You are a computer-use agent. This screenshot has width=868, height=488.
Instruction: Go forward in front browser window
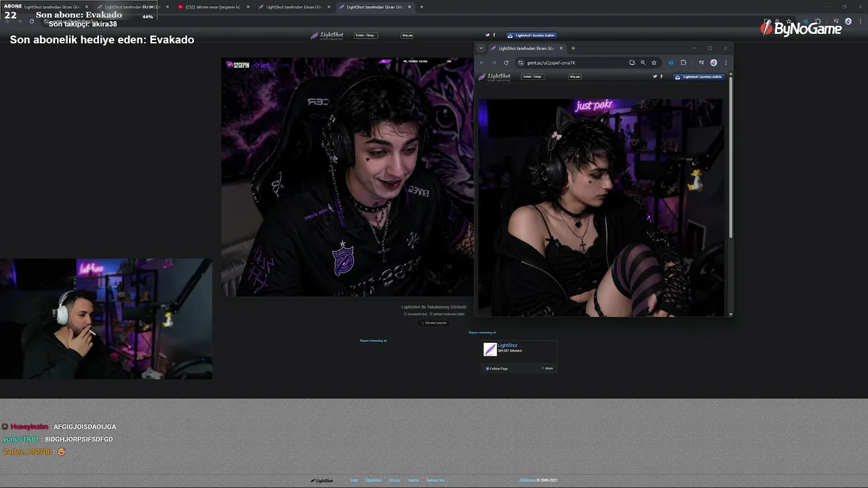(494, 62)
